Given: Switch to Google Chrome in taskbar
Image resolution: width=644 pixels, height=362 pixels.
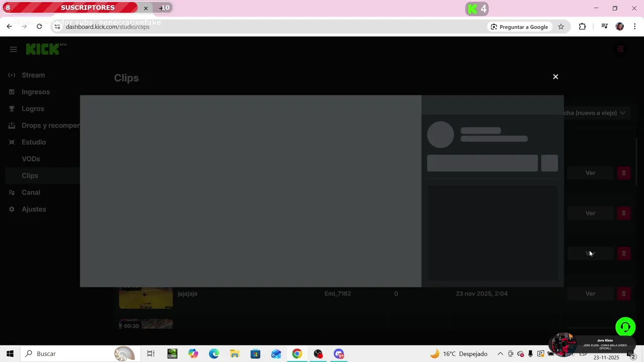Looking at the screenshot, I should click(297, 354).
